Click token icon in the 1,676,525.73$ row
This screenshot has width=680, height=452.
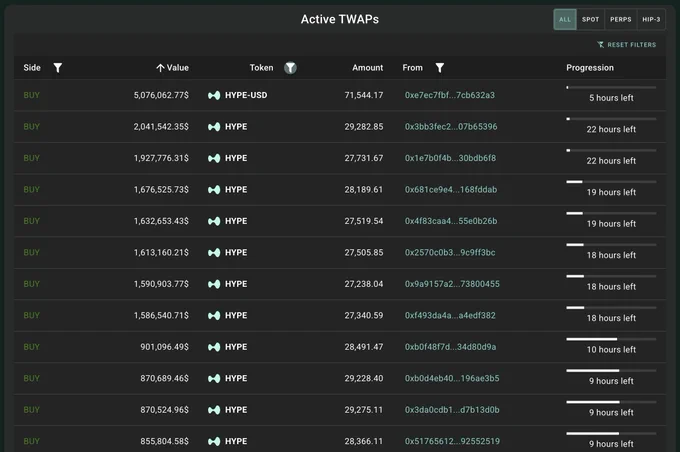pyautogui.click(x=214, y=190)
